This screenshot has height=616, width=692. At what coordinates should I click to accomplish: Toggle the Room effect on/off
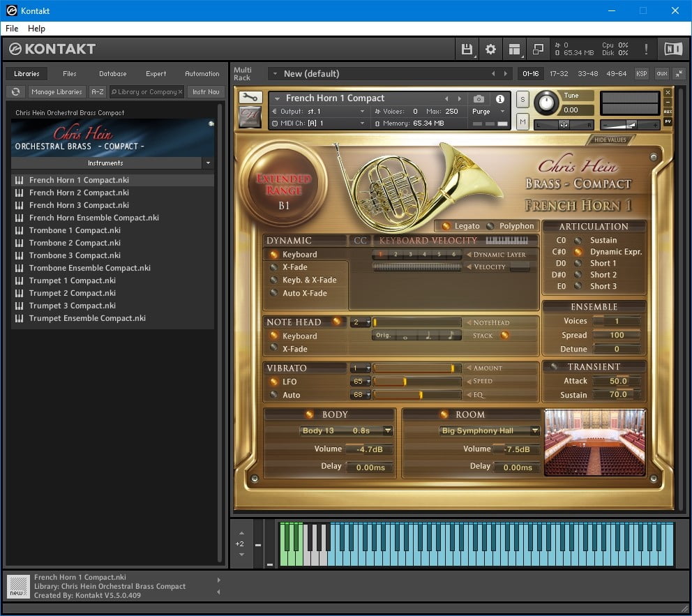click(x=444, y=414)
